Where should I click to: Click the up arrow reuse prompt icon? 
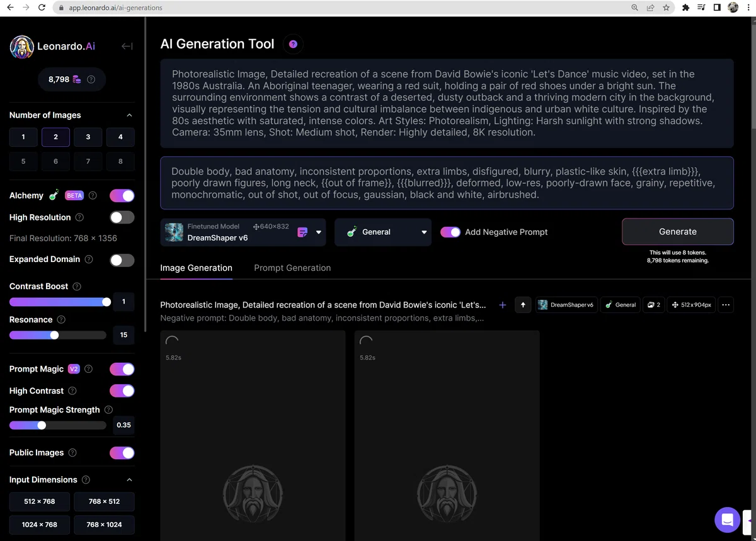(523, 305)
